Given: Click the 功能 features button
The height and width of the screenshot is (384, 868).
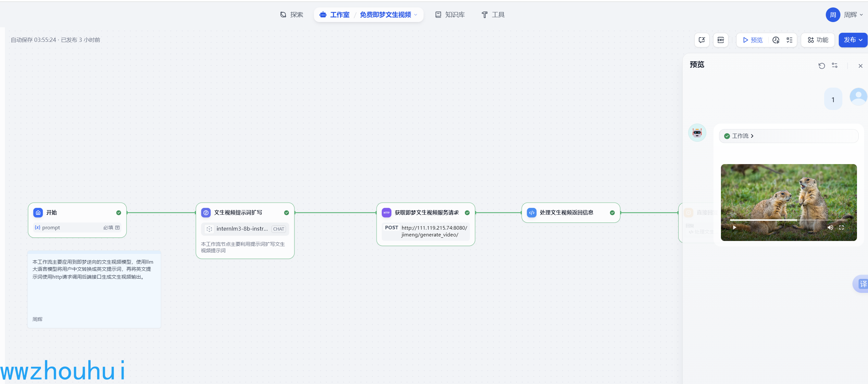Looking at the screenshot, I should [818, 40].
